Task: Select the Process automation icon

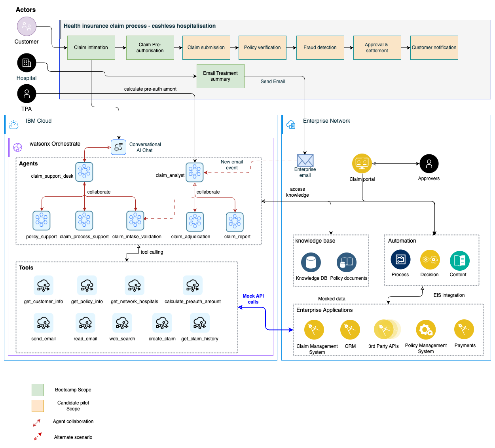Action: (400, 260)
